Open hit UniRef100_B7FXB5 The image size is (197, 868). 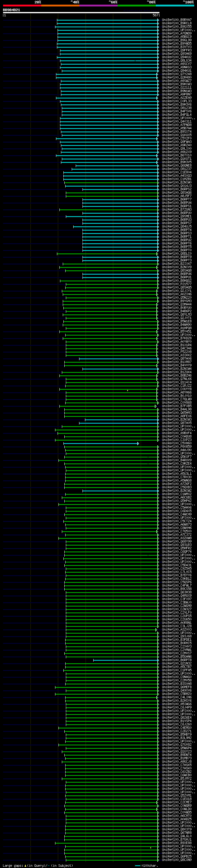(177, 406)
